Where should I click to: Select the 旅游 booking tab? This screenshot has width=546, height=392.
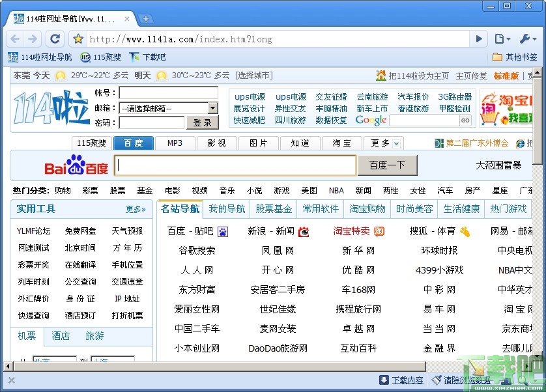(x=94, y=336)
